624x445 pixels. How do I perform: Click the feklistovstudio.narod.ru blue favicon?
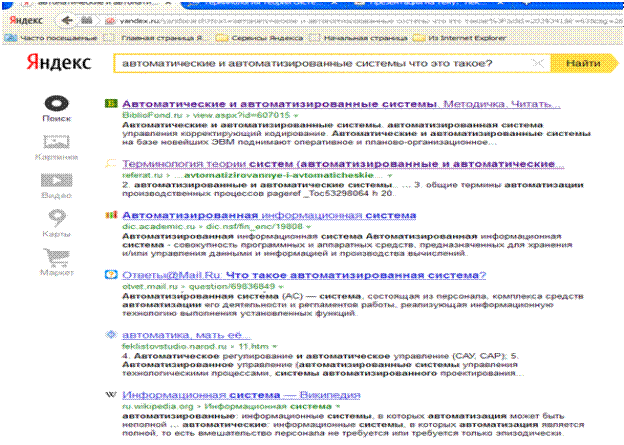[x=111, y=335]
